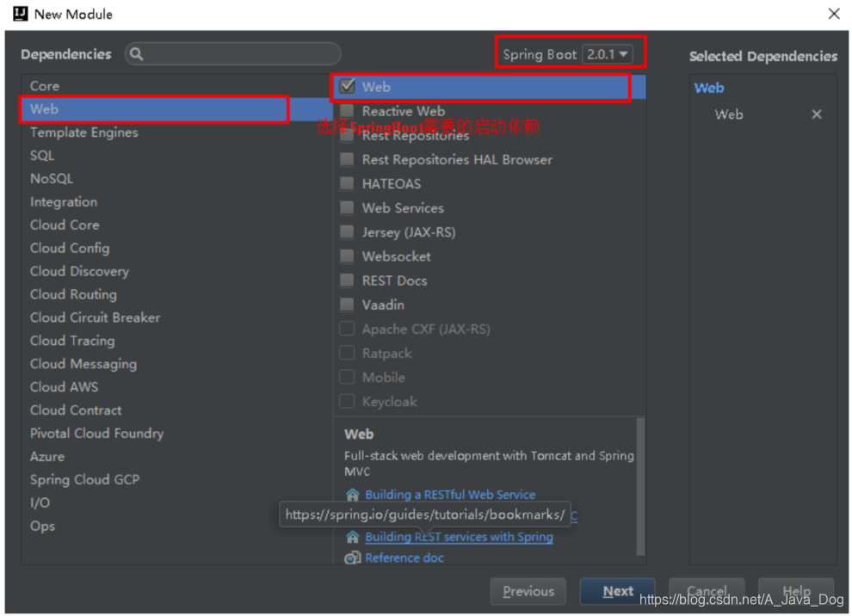
Task: Select Spring Cloud GCP category
Action: pos(176,480)
